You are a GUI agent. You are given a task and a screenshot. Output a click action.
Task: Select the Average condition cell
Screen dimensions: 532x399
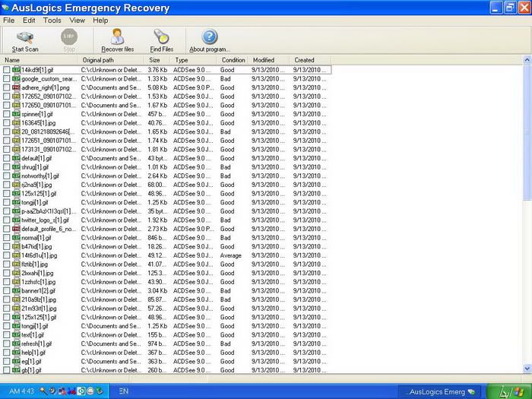click(x=231, y=255)
